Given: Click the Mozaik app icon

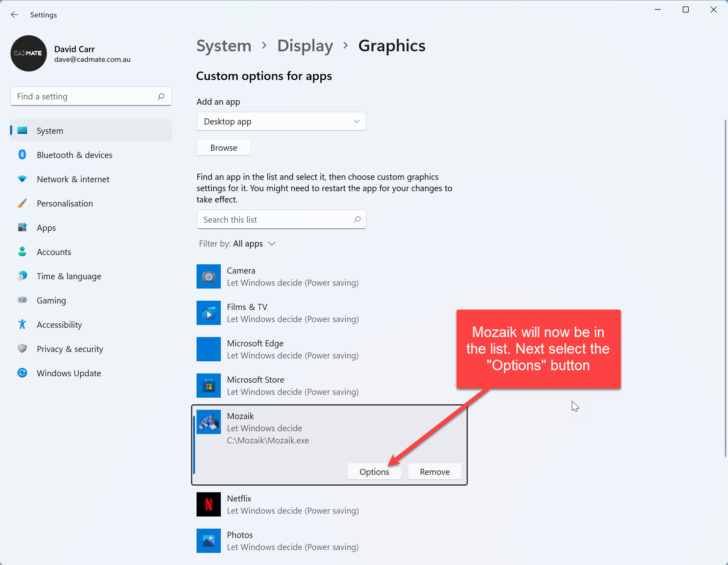Looking at the screenshot, I should pos(208,422).
